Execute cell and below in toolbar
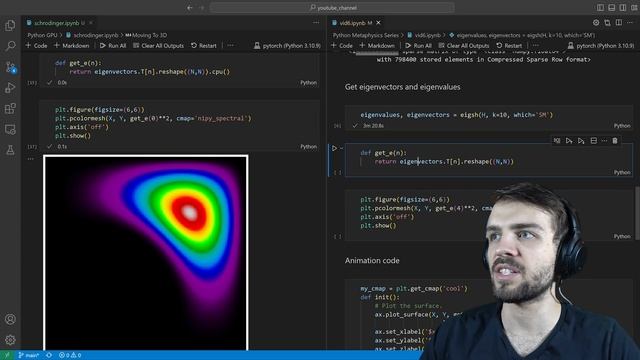The height and width of the screenshot is (360, 640). [x=581, y=141]
